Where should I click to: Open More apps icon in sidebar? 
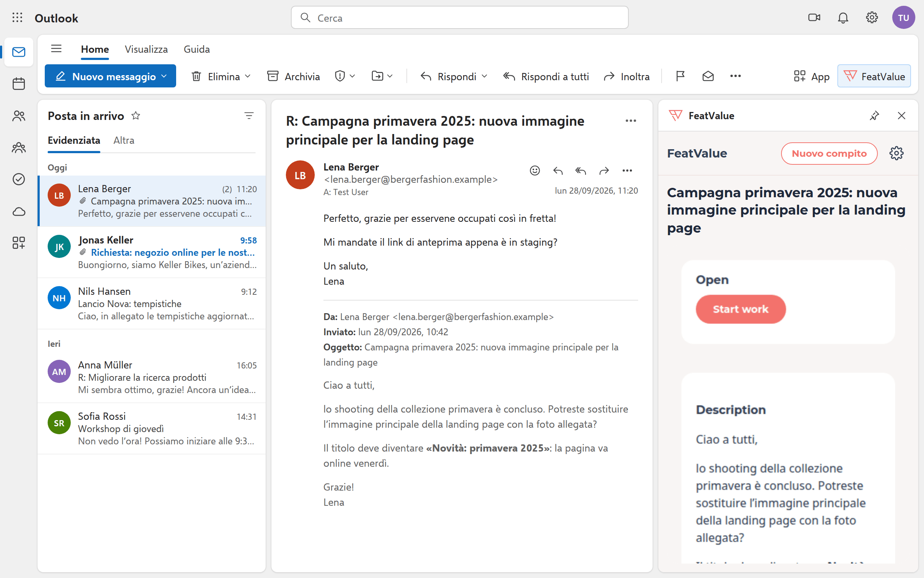[x=18, y=243]
